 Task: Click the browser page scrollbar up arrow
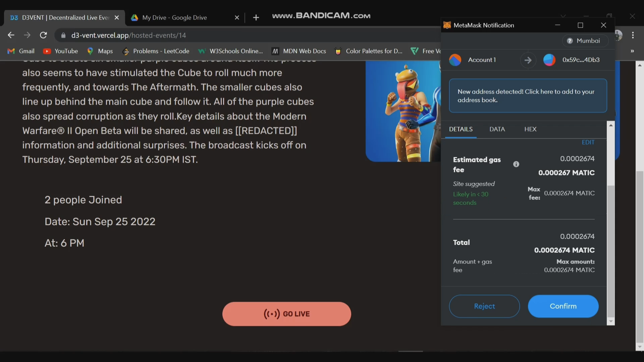coord(640,65)
